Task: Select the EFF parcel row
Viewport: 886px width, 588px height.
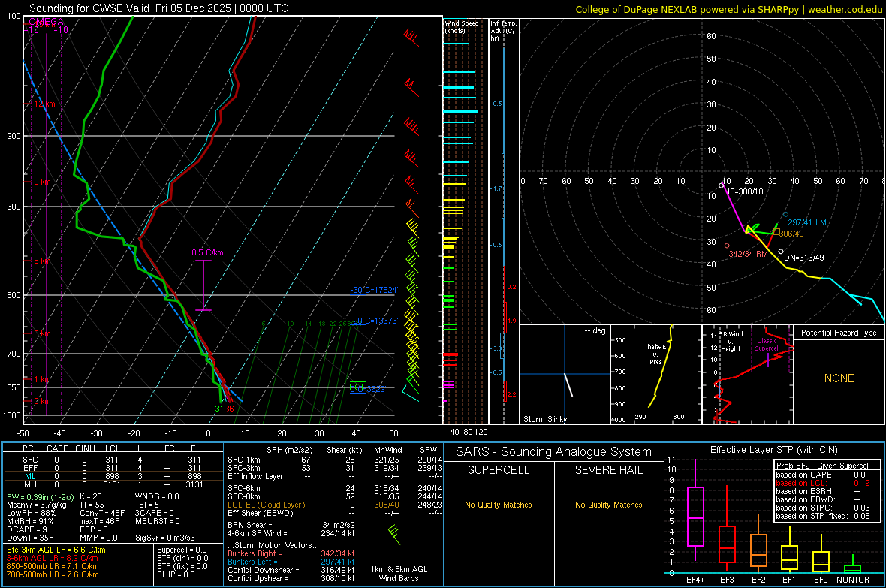Action: (113, 468)
